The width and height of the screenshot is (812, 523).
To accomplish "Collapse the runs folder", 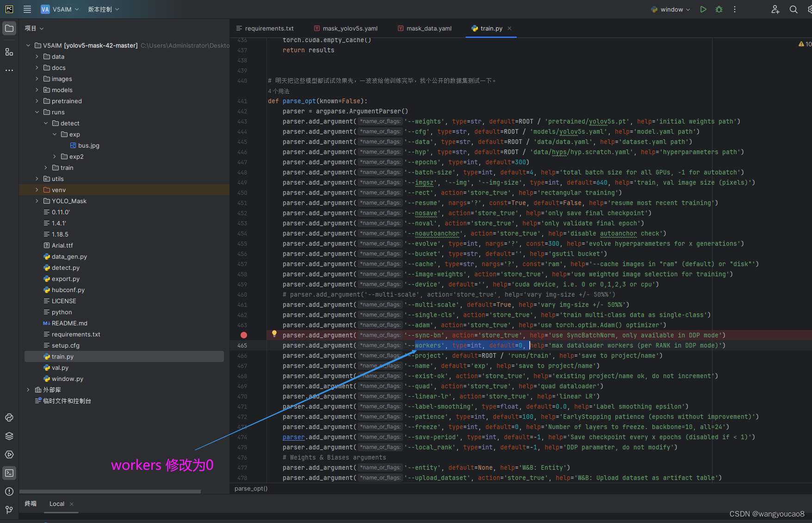I will coord(37,112).
